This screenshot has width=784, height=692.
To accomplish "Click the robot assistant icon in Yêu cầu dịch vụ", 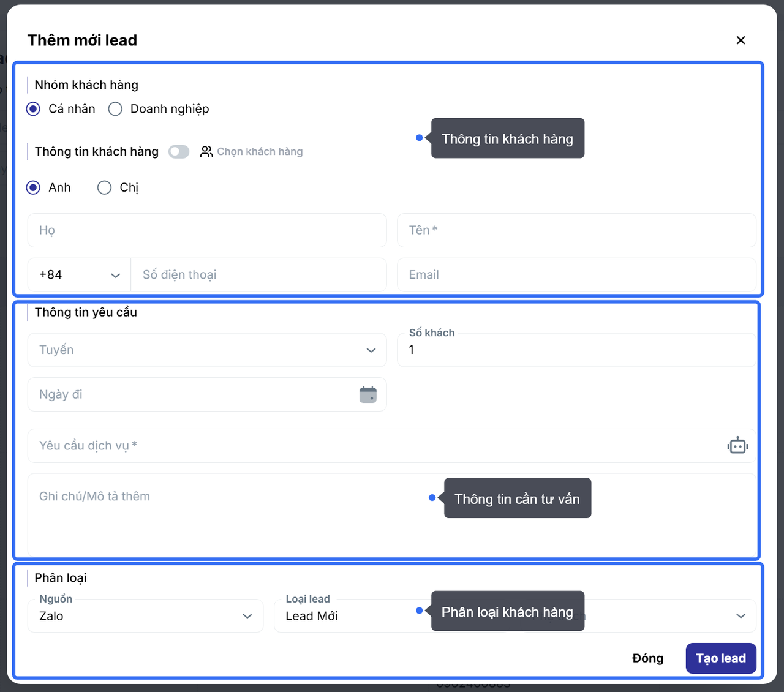I will tap(737, 446).
